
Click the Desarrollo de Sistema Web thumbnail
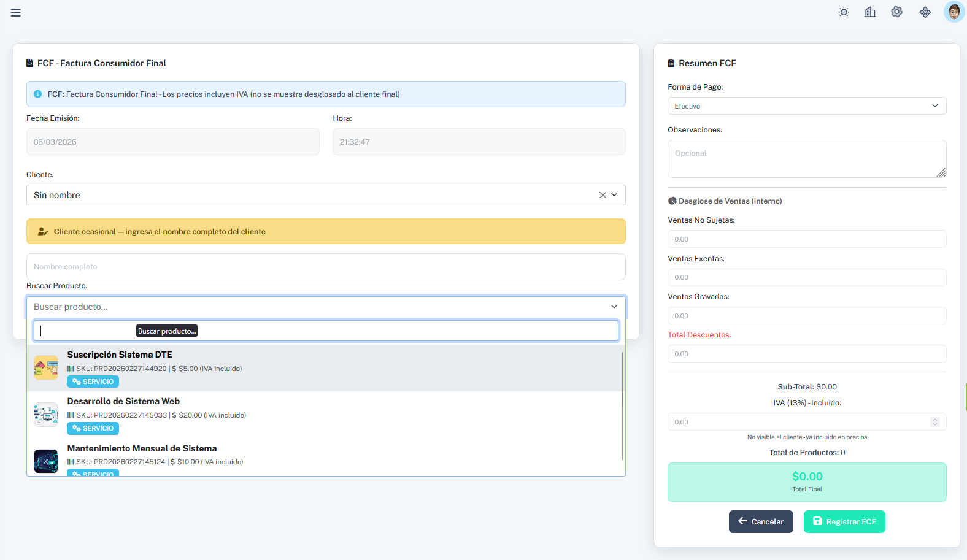46,415
